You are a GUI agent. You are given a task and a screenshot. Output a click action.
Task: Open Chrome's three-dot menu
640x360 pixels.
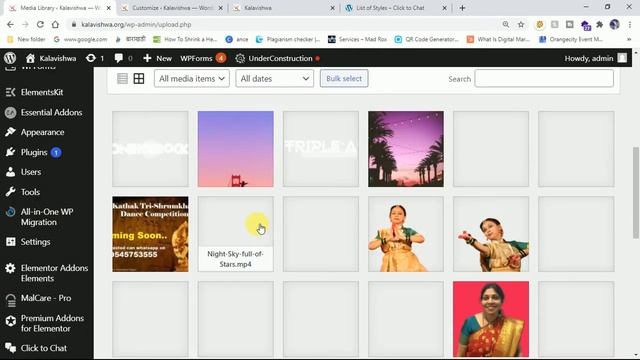pyautogui.click(x=630, y=24)
